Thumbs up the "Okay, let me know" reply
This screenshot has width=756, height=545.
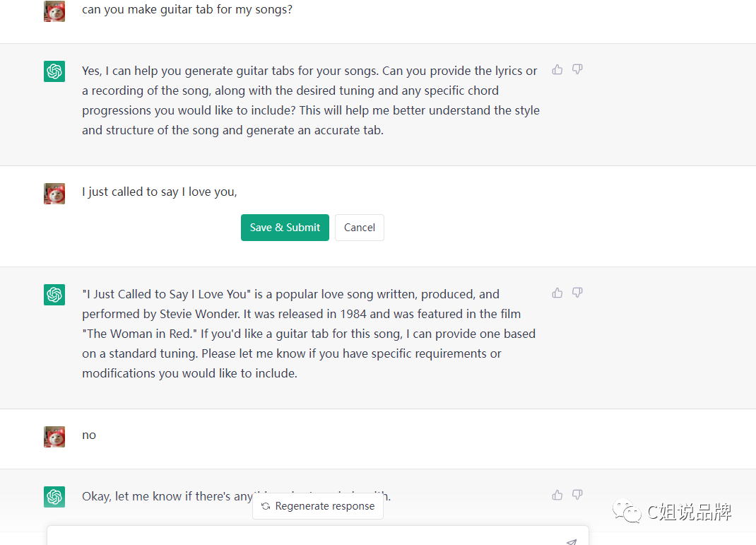pos(557,495)
